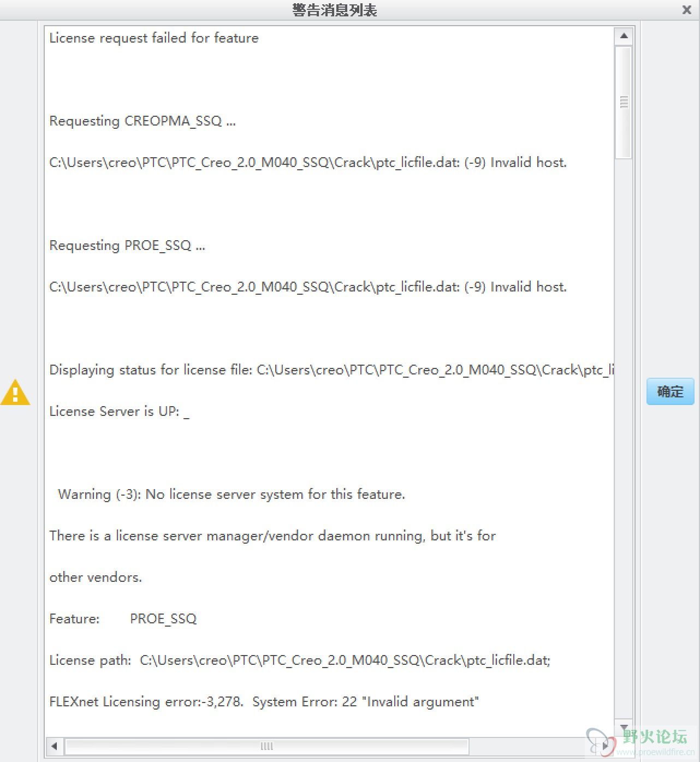Close the 警告消息列表 dialog
The height and width of the screenshot is (762, 700).
[687, 10]
